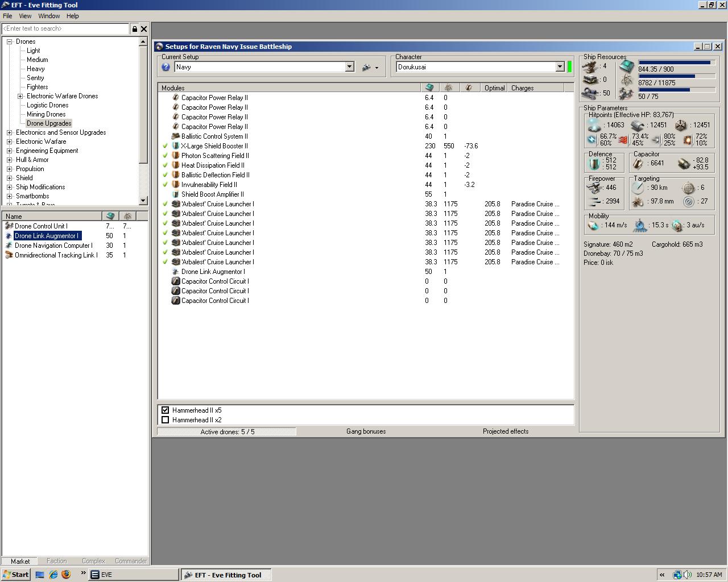Click the CPU column icon in Modules header
Image resolution: width=728 pixels, height=582 pixels.
[x=429, y=88]
